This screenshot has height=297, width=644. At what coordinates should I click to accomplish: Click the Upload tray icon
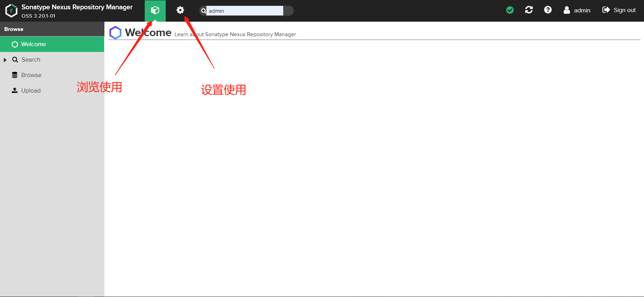[15, 91]
